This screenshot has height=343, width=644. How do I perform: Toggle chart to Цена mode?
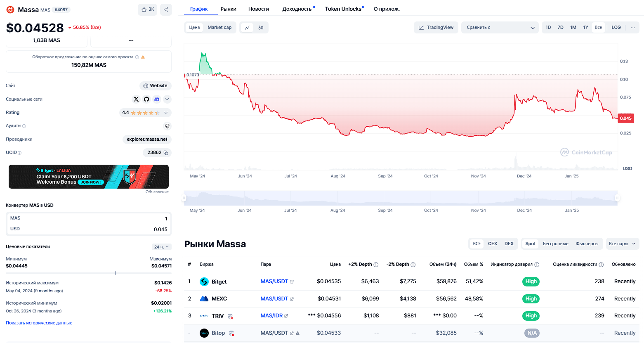click(194, 28)
